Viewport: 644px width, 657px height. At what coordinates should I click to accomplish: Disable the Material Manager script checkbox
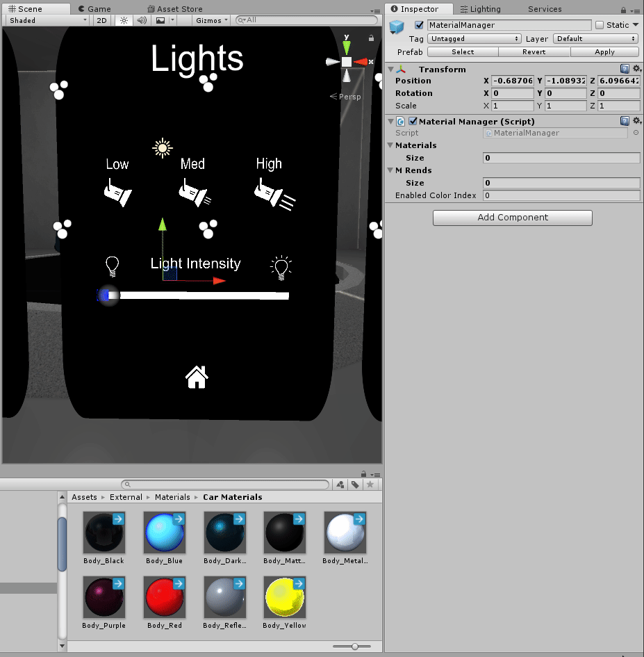tap(413, 121)
